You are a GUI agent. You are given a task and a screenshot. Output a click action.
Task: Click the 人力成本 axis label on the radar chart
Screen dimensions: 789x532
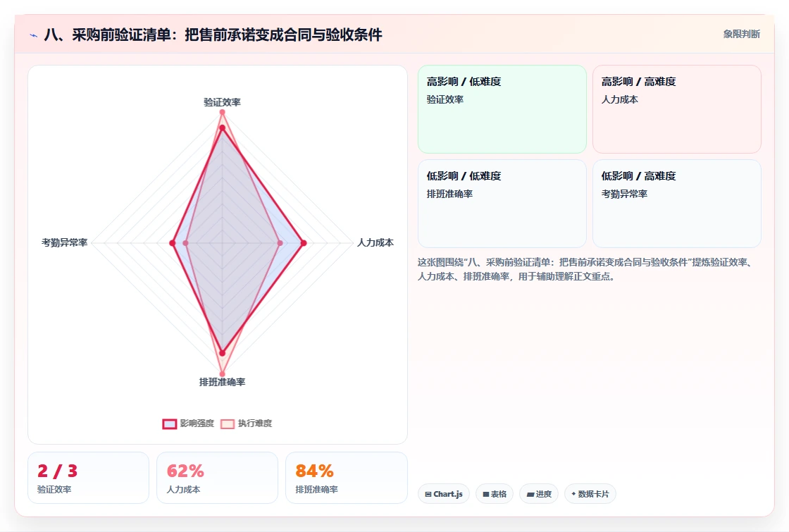pos(375,242)
